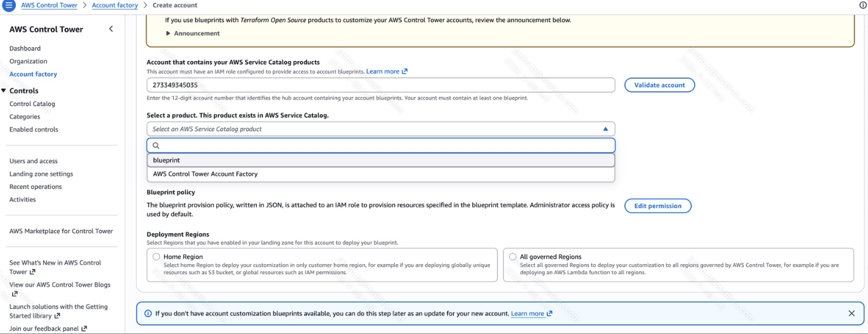Open See What's New in AWS Control Tower
Image resolution: width=868 pixels, height=334 pixels.
point(55,267)
